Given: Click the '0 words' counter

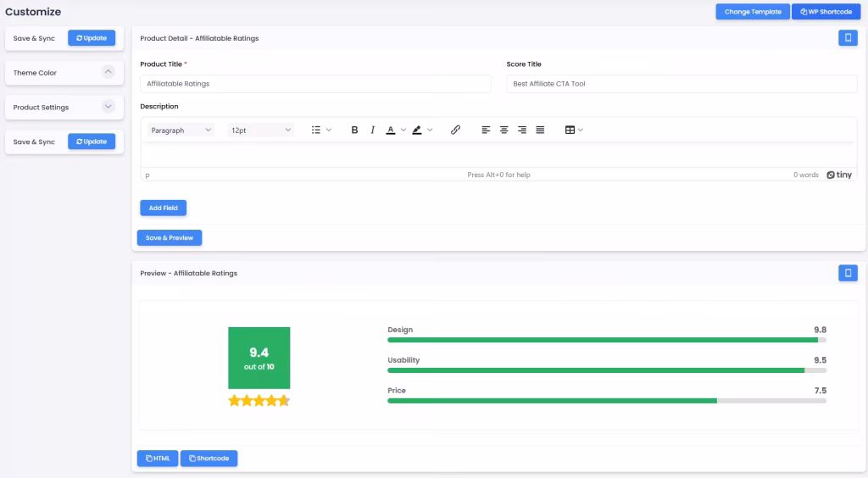Looking at the screenshot, I should 805,175.
